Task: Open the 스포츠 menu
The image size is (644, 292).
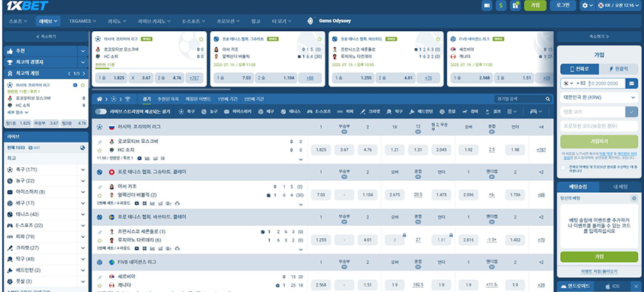Action: (x=18, y=21)
